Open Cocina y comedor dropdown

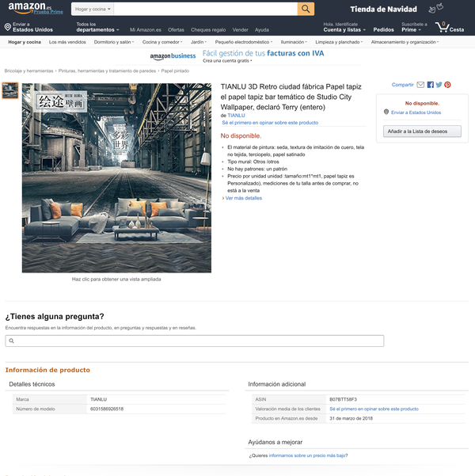162,42
